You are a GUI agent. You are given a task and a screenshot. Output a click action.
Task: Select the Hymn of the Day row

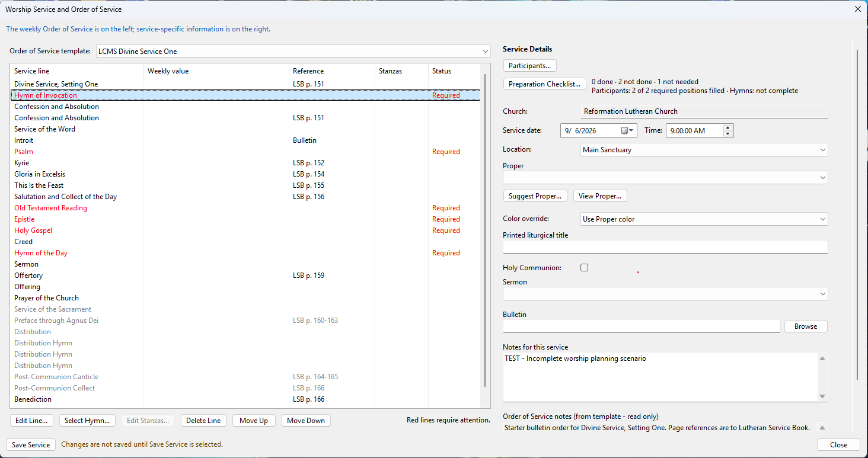[x=245, y=253]
